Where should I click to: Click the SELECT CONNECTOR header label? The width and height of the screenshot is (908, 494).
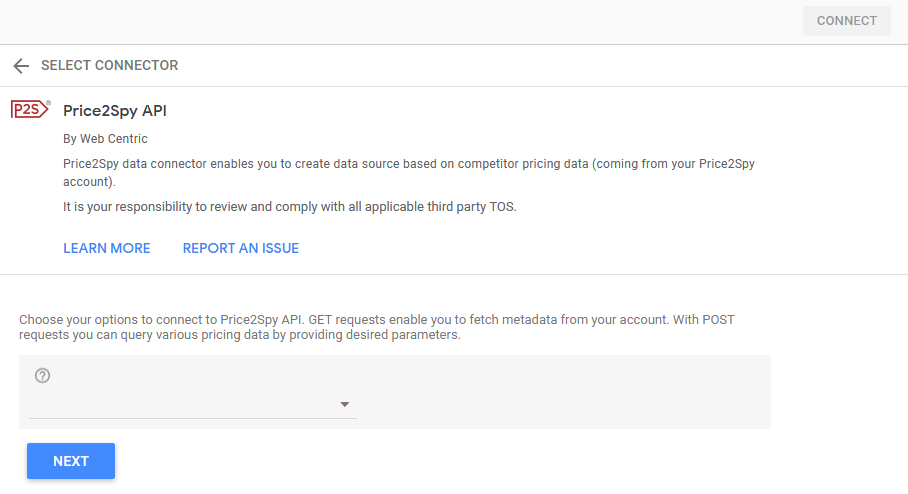pos(109,65)
